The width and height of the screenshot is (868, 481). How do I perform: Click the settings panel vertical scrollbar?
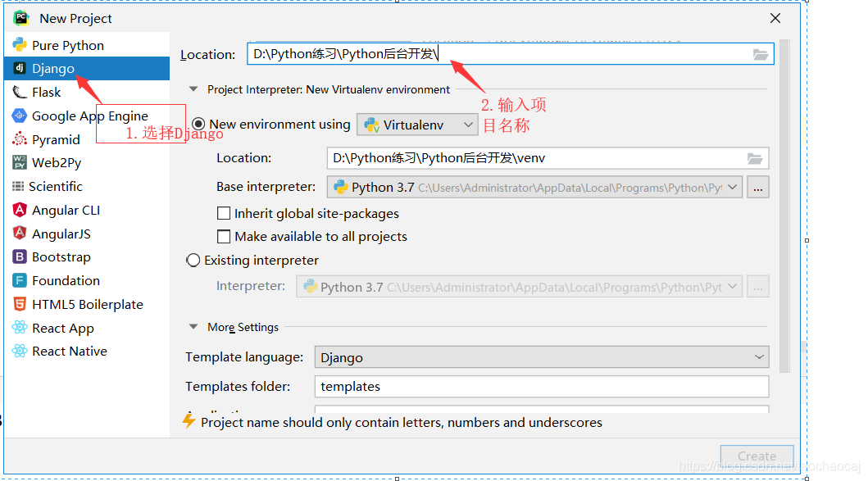point(784,206)
